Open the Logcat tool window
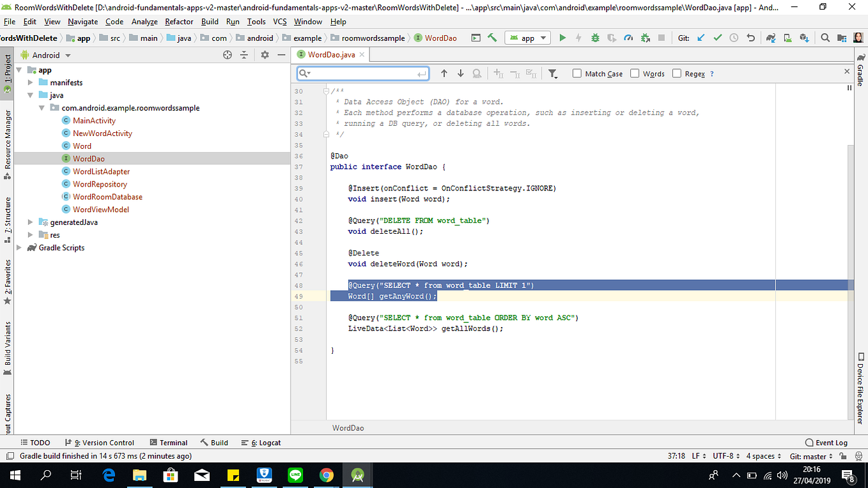868x488 pixels. click(261, 443)
